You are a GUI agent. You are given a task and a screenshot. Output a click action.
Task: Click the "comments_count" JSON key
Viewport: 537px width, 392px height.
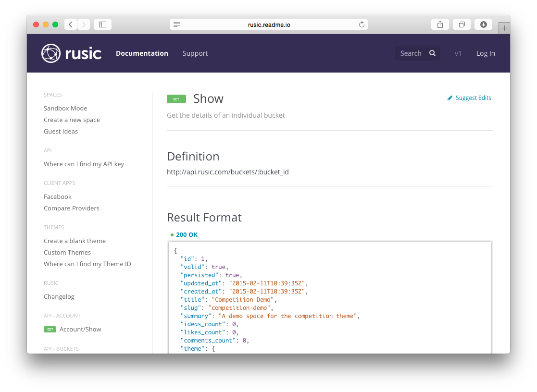(x=208, y=341)
